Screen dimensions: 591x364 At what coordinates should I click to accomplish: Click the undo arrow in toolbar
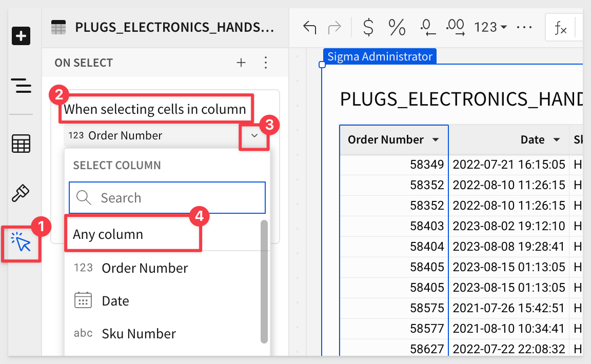[x=309, y=27]
